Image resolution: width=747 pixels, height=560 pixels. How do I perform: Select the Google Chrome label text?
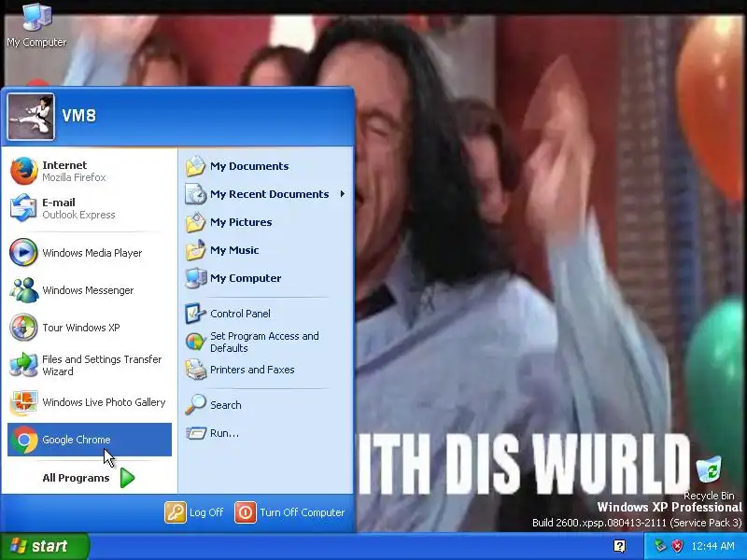[77, 440]
